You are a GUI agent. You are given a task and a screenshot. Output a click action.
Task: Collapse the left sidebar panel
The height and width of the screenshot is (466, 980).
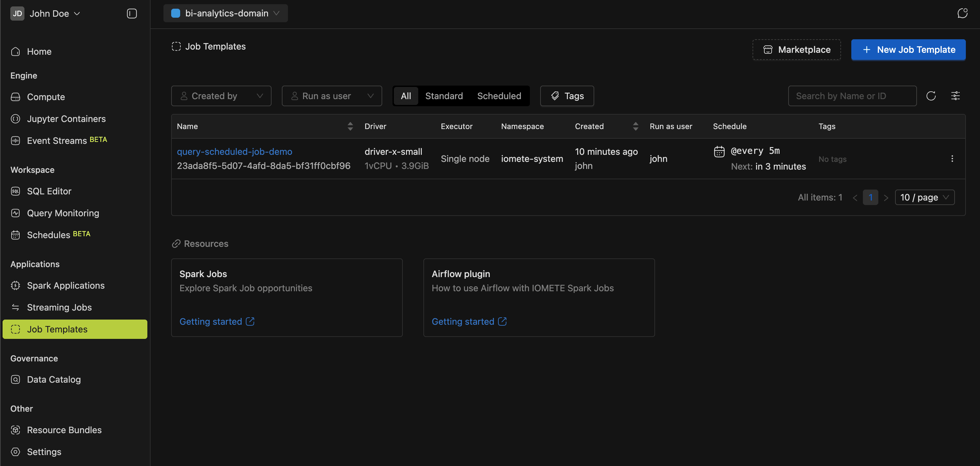(131, 13)
